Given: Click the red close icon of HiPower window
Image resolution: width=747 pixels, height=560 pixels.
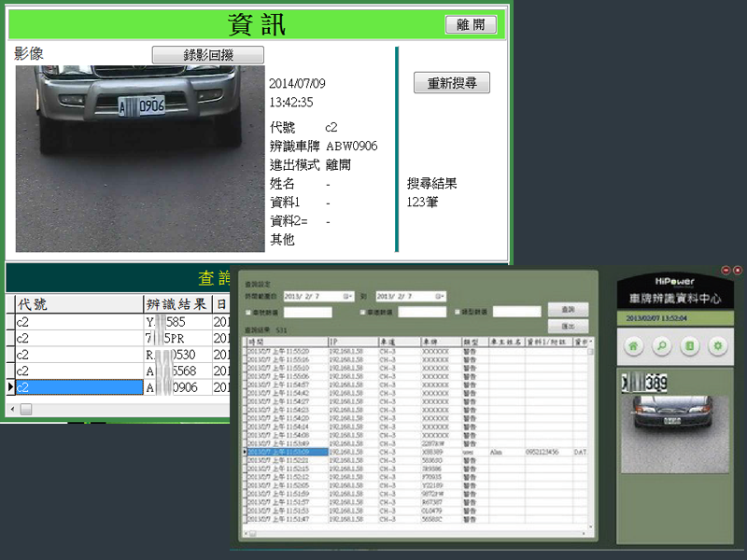Looking at the screenshot, I should (x=737, y=270).
